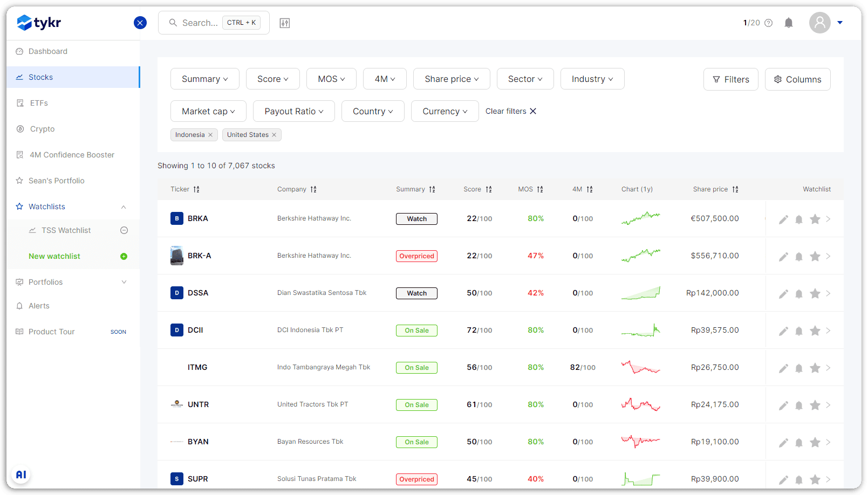Open the Score filter dropdown
This screenshot has height=495, width=868.
(273, 79)
